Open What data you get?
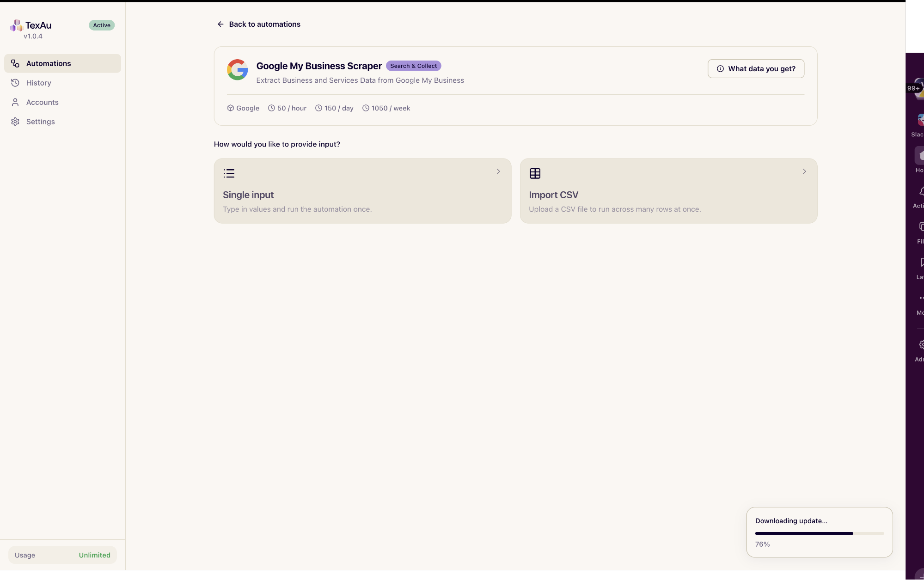The height and width of the screenshot is (580, 924). tap(756, 69)
